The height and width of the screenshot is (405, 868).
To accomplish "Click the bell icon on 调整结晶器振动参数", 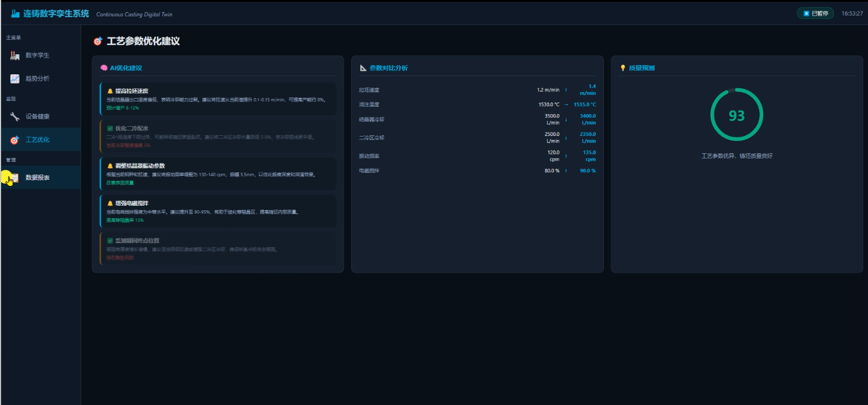I will [x=110, y=166].
